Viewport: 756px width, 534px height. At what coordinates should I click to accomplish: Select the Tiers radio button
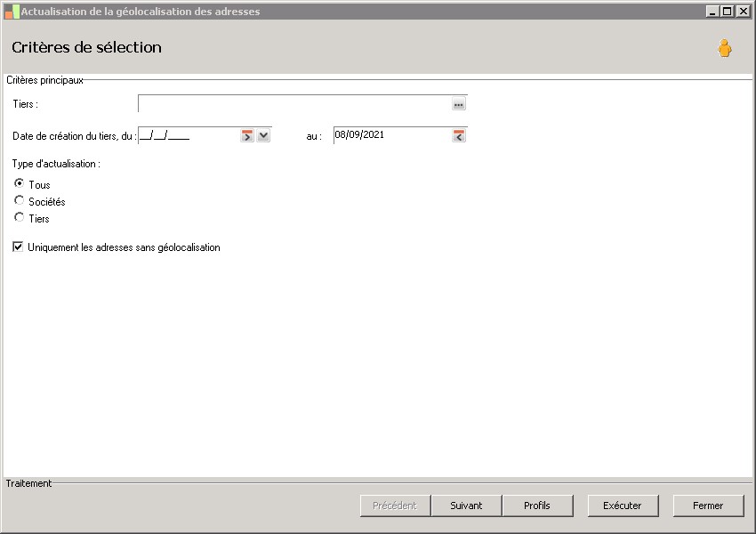[x=19, y=217]
